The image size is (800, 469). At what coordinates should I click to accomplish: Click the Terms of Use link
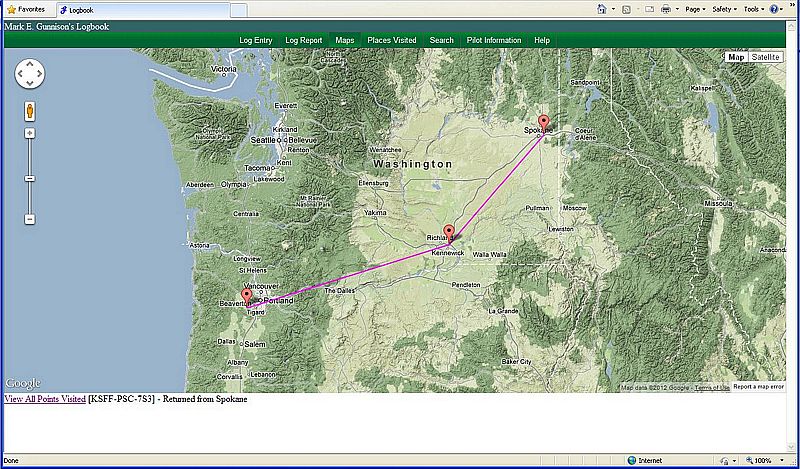click(712, 388)
